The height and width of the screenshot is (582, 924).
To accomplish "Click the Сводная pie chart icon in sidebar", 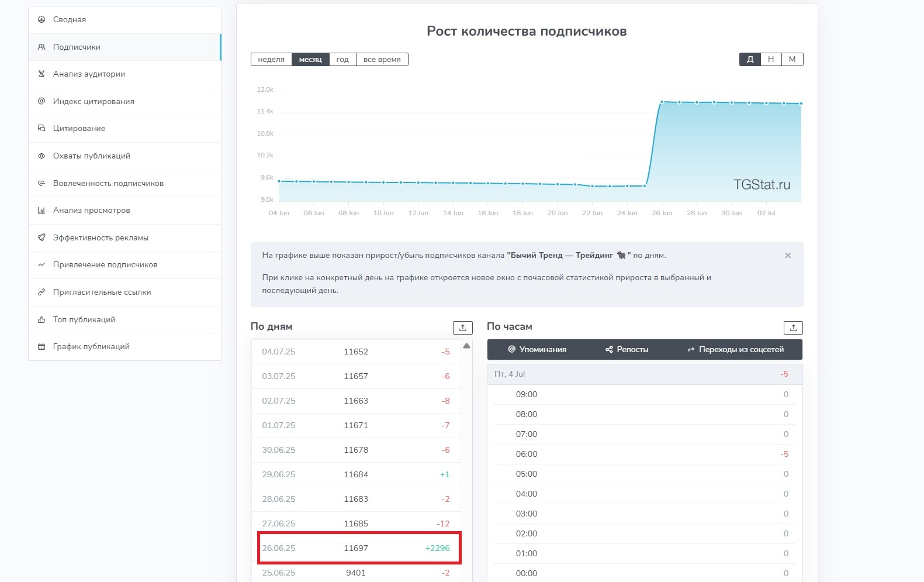I will (41, 19).
